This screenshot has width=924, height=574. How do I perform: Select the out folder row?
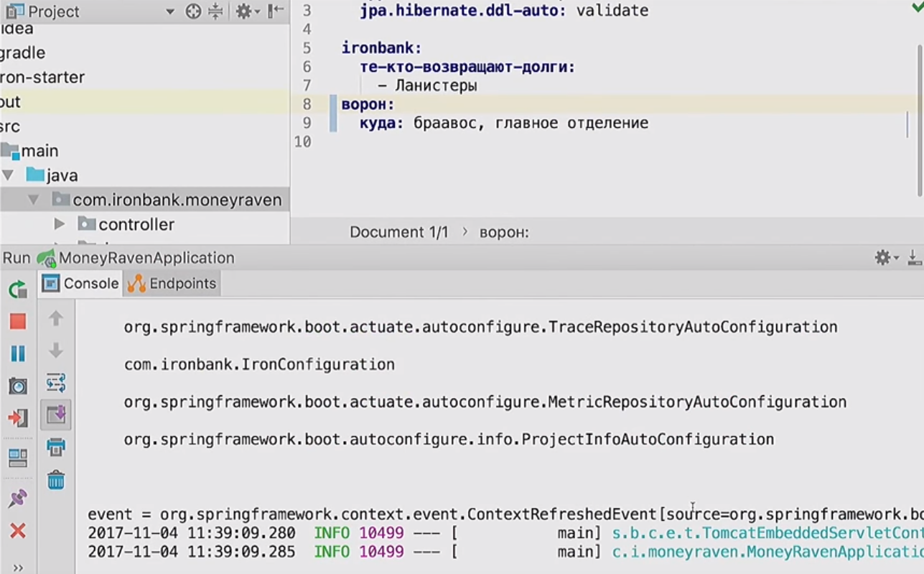click(144, 102)
